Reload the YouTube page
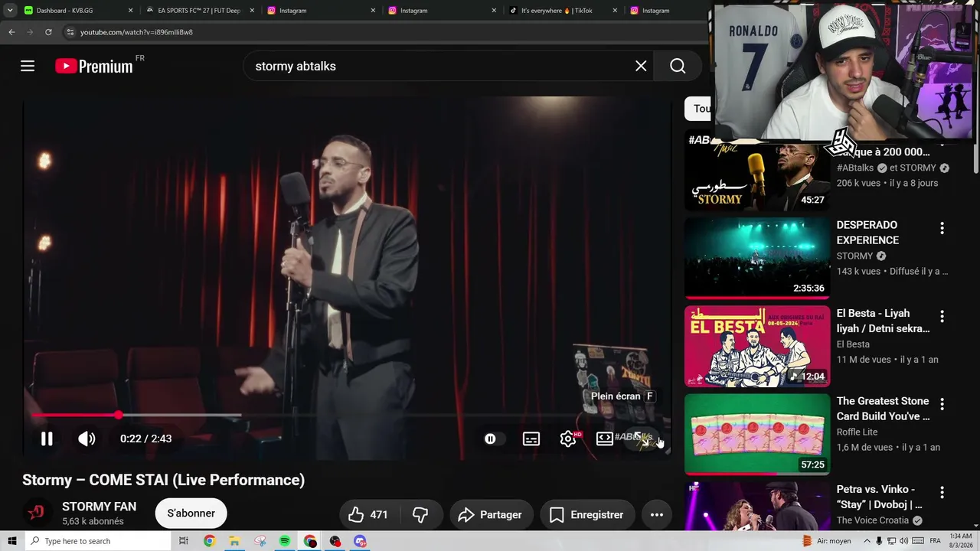This screenshot has height=551, width=980. [48, 32]
